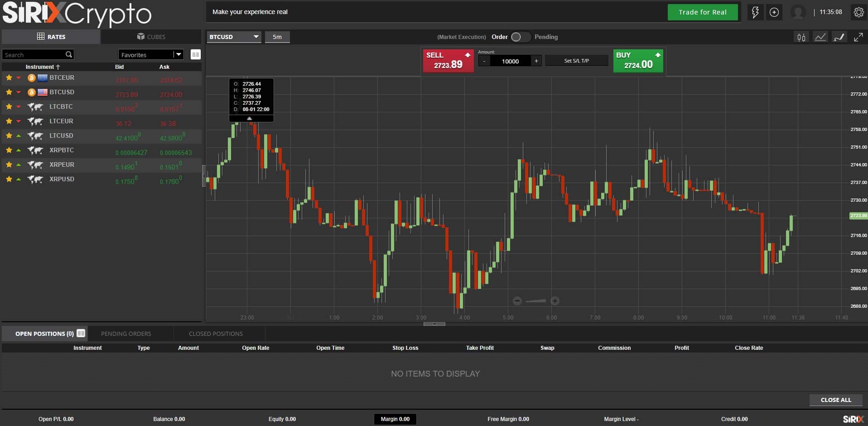The height and width of the screenshot is (426, 868).
Task: Click the instrument Search input field
Action: (x=34, y=55)
